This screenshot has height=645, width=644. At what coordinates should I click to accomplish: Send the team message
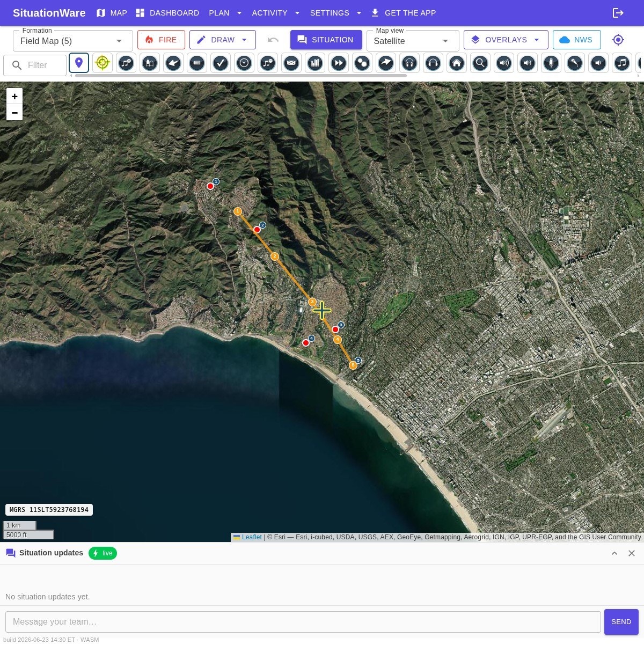click(x=621, y=622)
